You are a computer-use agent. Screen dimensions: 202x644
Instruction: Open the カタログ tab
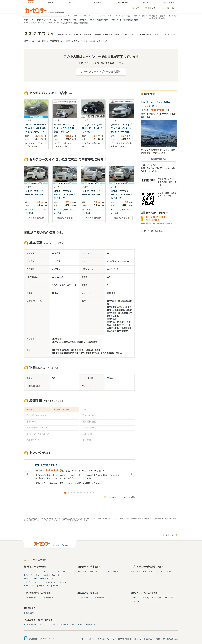[x=72, y=3]
